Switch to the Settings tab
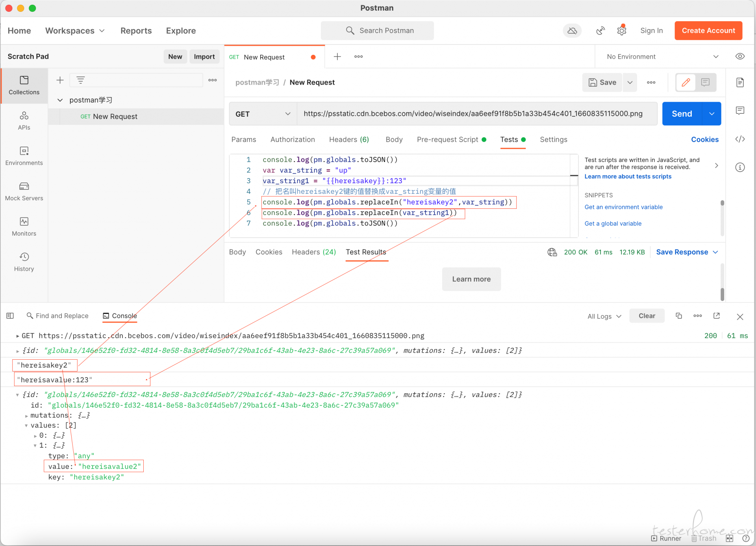This screenshot has height=546, width=756. (x=554, y=139)
